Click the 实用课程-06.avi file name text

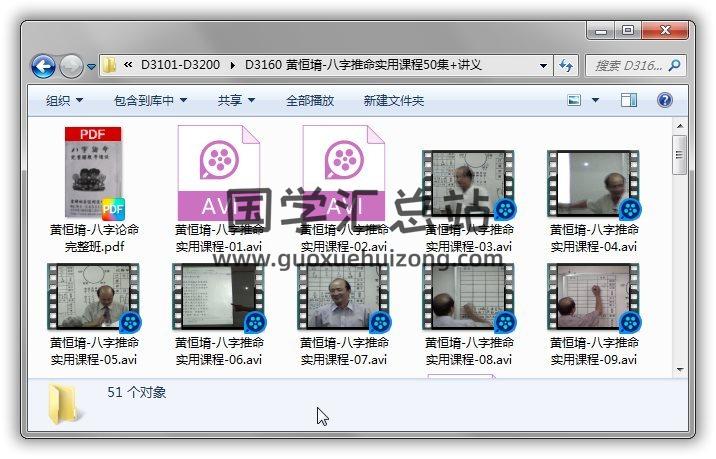click(x=219, y=359)
